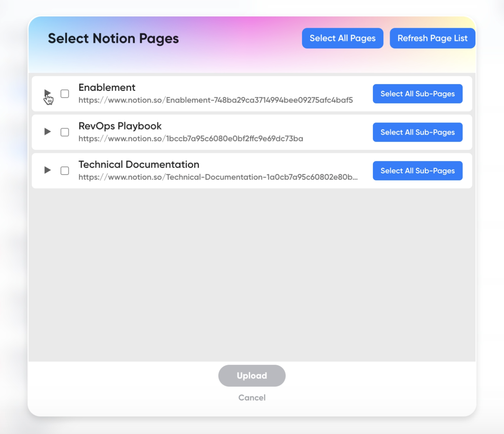Open the truncated Technical-Documentation URL

(218, 177)
